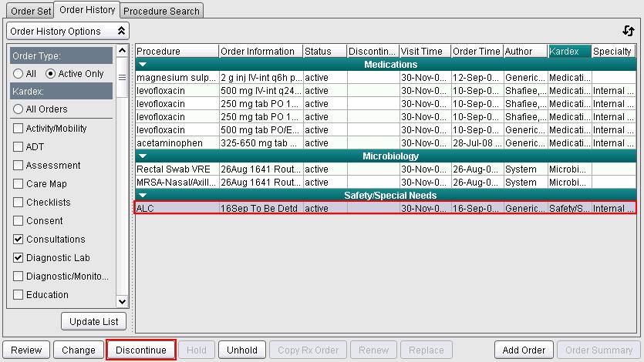Click the Discontinue button

(x=141, y=350)
